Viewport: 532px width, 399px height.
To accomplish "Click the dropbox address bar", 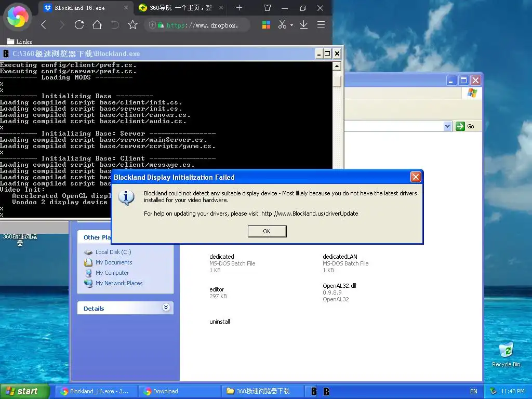I will click(x=197, y=25).
